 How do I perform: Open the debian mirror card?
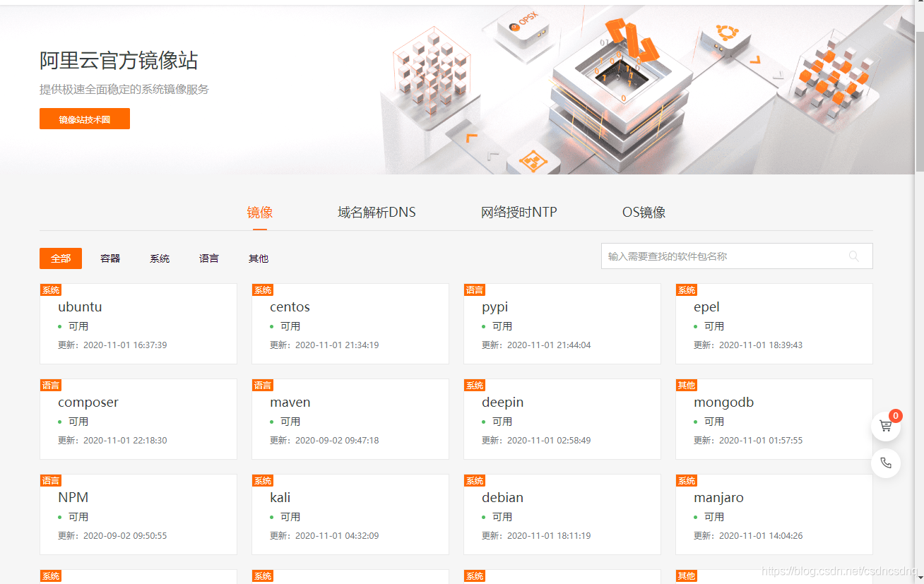click(562, 515)
